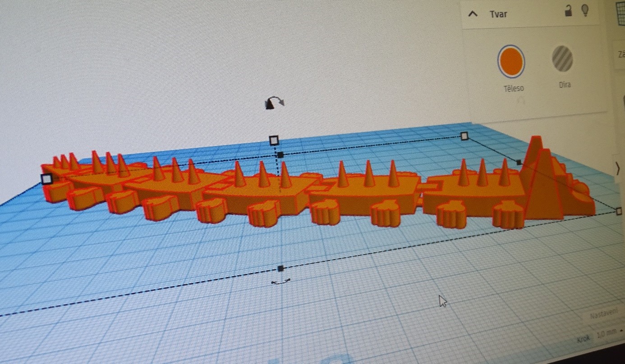Click the orange Těleso color swatch

coord(512,61)
